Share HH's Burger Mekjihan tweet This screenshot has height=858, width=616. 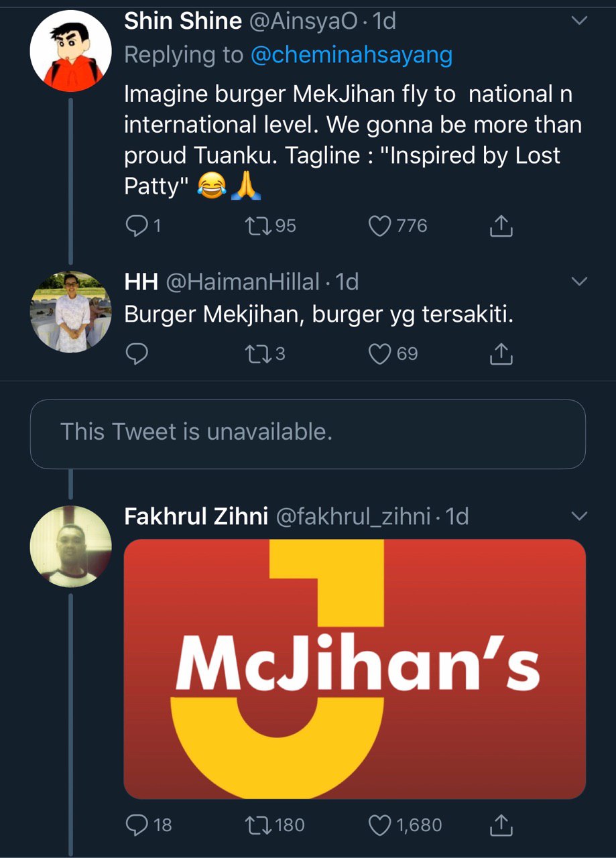click(501, 353)
